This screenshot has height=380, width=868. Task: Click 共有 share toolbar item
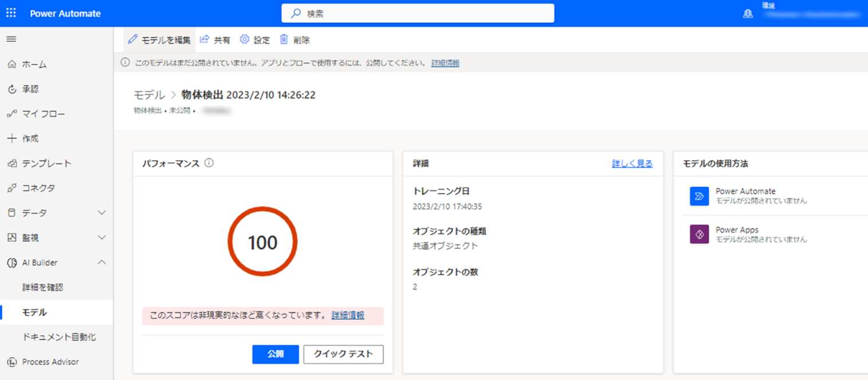click(215, 39)
